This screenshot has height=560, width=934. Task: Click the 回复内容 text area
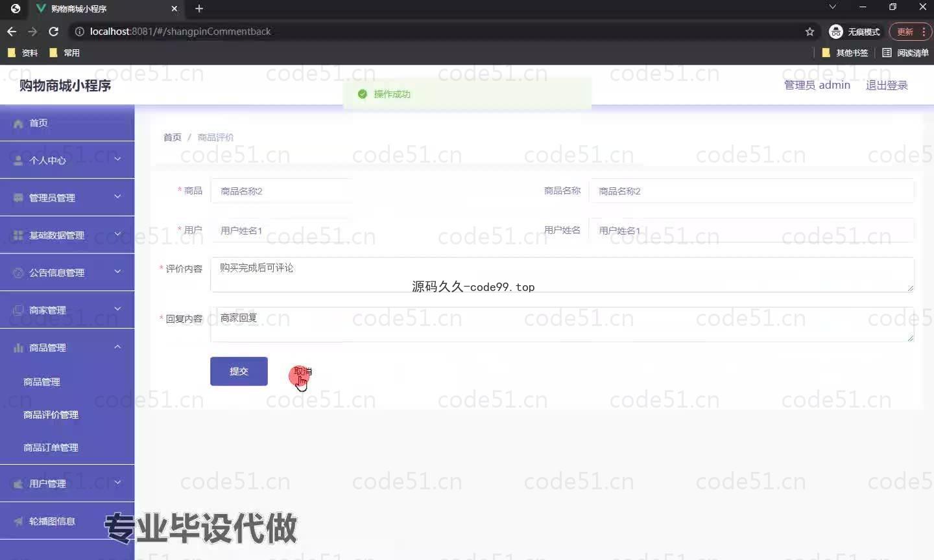(x=562, y=325)
